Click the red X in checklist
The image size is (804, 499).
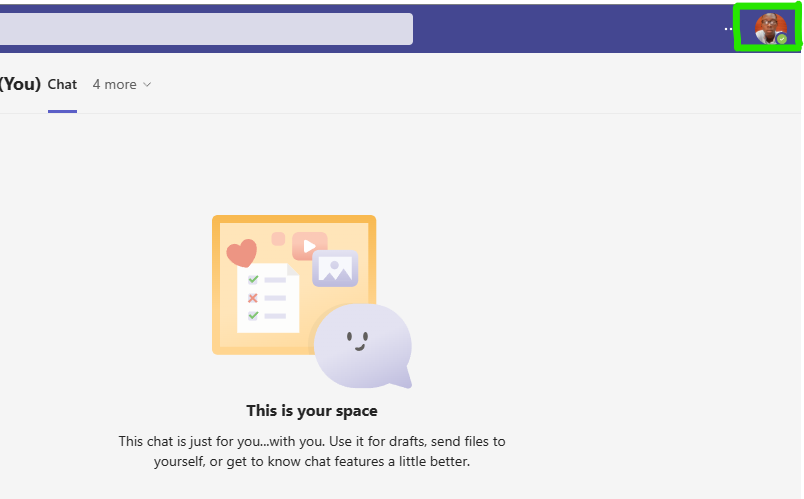253,298
